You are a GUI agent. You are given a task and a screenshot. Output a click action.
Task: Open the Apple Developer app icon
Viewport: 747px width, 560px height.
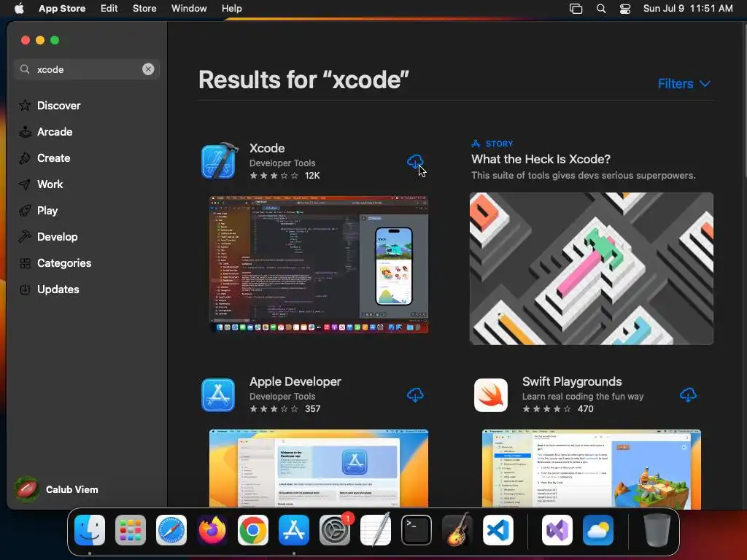217,395
